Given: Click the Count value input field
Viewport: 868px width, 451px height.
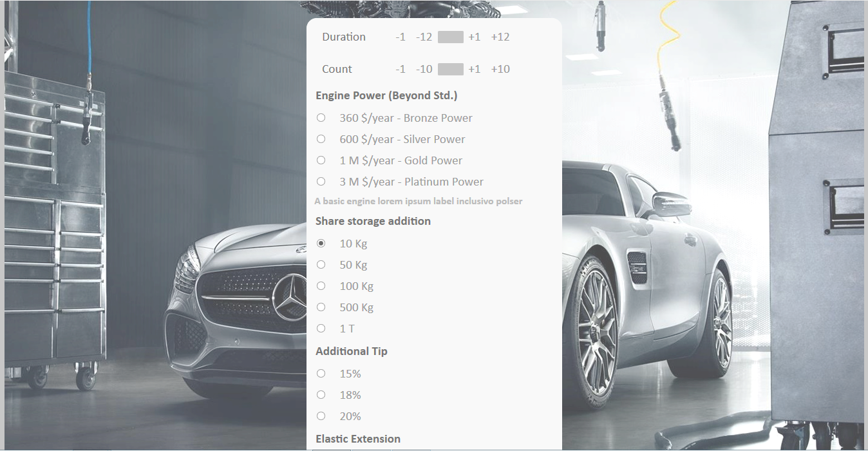Looking at the screenshot, I should [451, 69].
